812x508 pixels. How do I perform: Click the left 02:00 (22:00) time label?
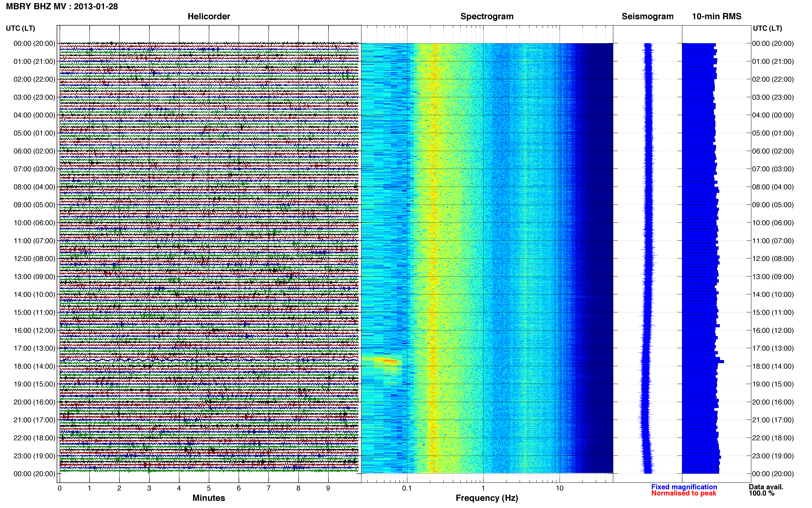pos(34,79)
